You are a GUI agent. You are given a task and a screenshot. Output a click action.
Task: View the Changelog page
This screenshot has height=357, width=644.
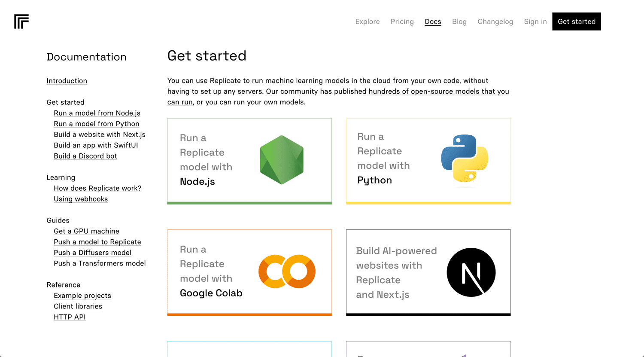point(495,21)
